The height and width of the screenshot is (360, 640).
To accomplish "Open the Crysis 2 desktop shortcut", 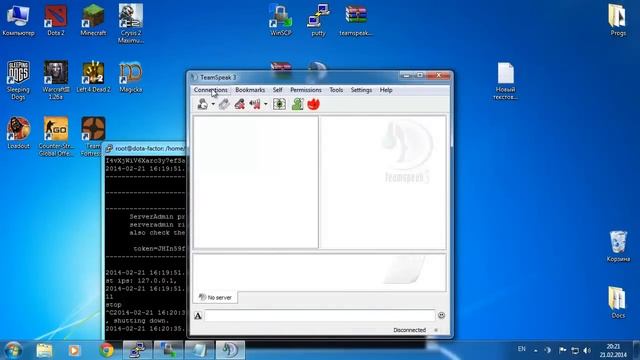I will coord(131,24).
